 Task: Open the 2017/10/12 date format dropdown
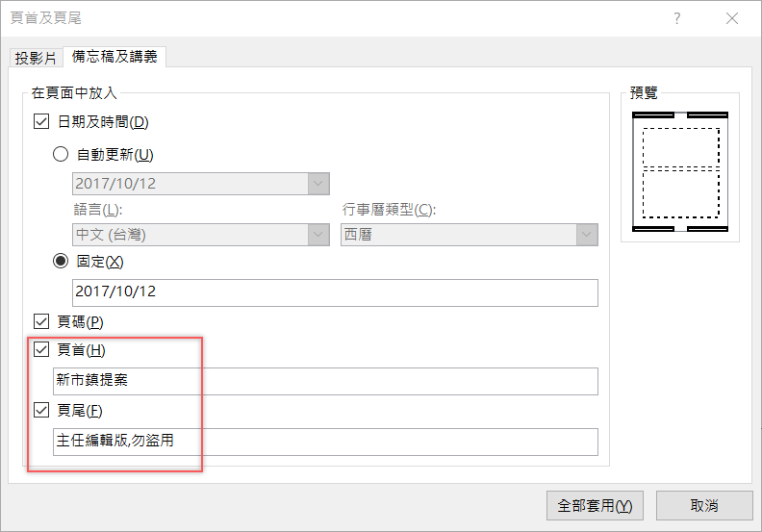pos(317,184)
